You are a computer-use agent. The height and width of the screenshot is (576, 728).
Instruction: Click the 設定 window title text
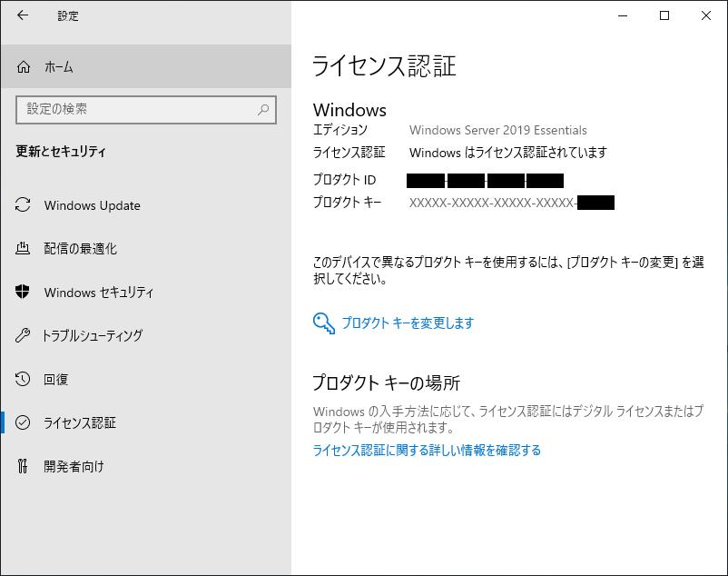tap(68, 15)
